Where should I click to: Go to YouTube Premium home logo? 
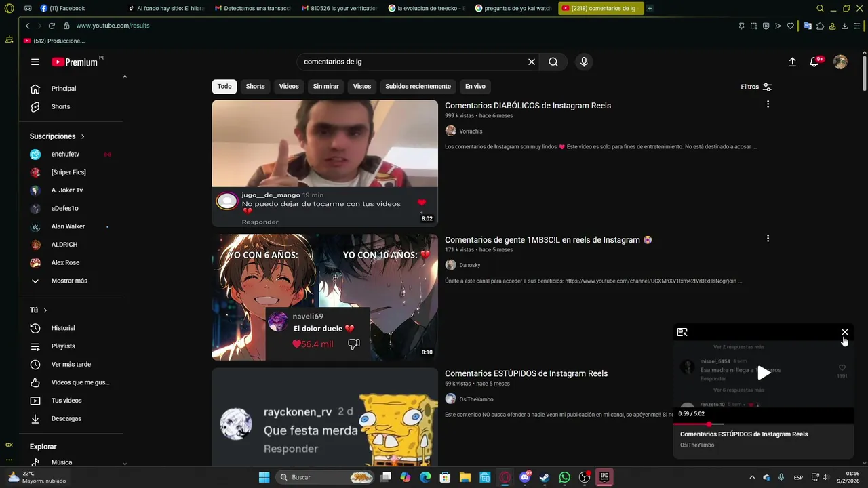76,62
